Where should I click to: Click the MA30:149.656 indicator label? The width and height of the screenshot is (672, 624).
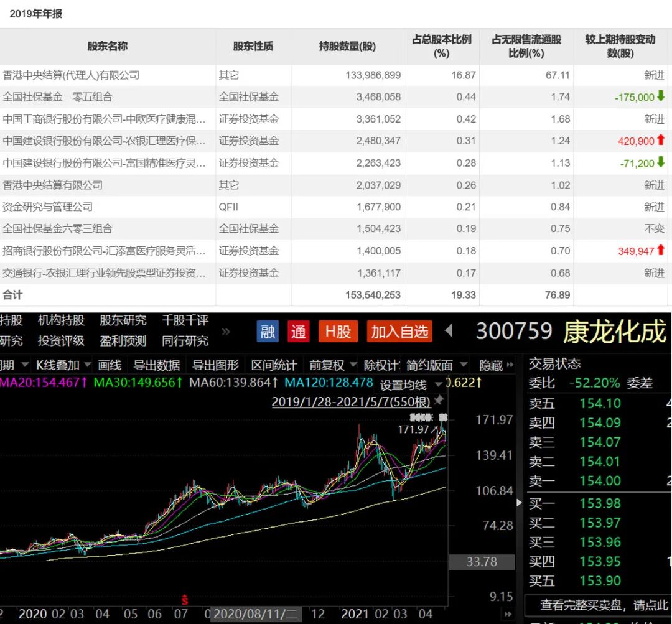pyautogui.click(x=138, y=382)
